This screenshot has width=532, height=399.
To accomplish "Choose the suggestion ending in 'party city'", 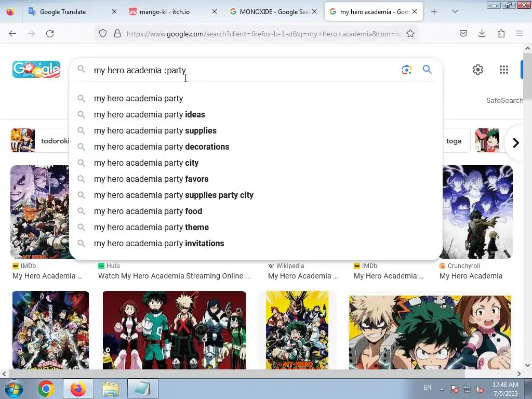I will (x=256, y=163).
